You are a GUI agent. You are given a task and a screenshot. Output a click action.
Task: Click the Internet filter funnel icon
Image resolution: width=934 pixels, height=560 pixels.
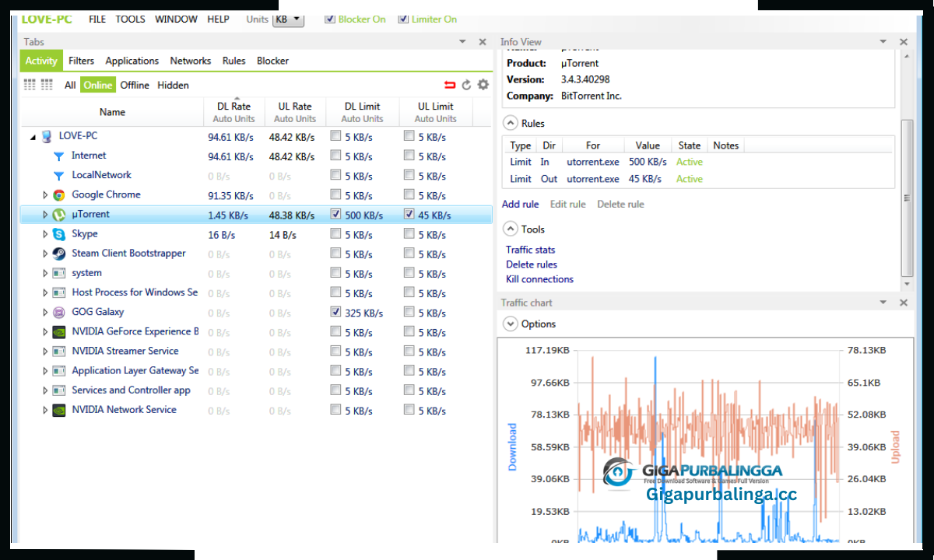tap(58, 156)
